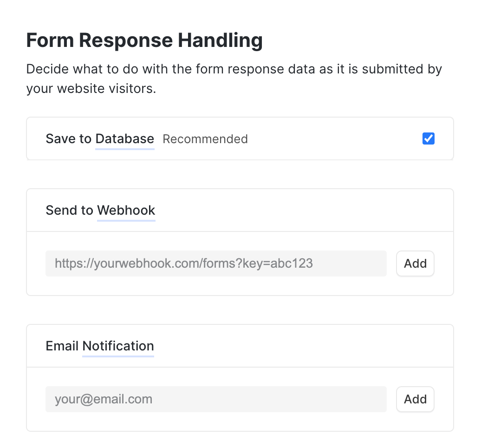Click the underlined "Webhook" term

pos(126,210)
